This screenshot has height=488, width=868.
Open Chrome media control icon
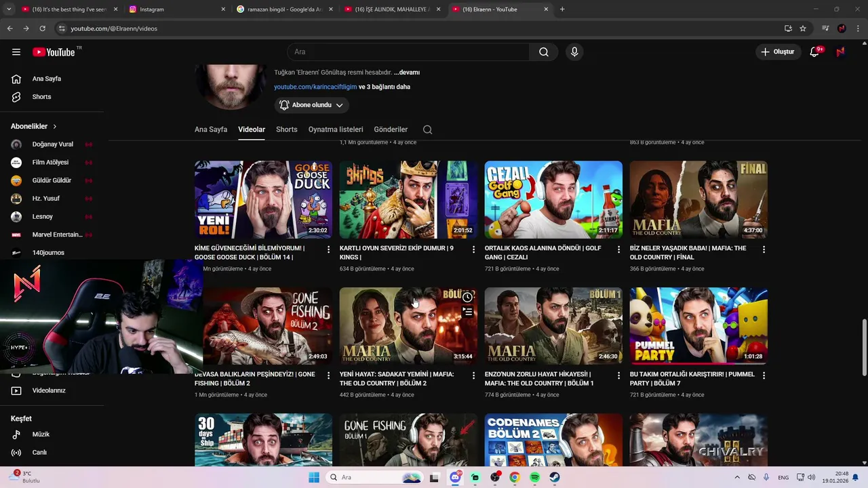pos(825,28)
